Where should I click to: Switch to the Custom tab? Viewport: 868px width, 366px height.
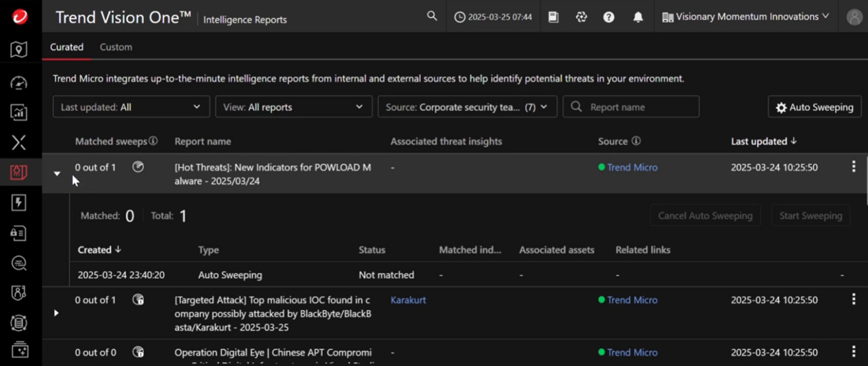click(x=116, y=47)
